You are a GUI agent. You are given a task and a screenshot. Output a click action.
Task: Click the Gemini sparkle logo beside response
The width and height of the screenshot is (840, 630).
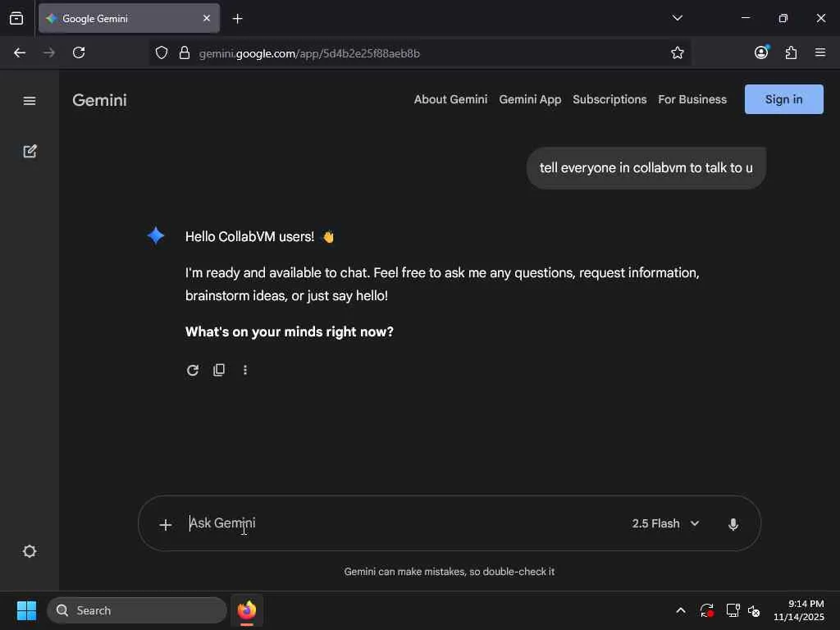click(156, 235)
